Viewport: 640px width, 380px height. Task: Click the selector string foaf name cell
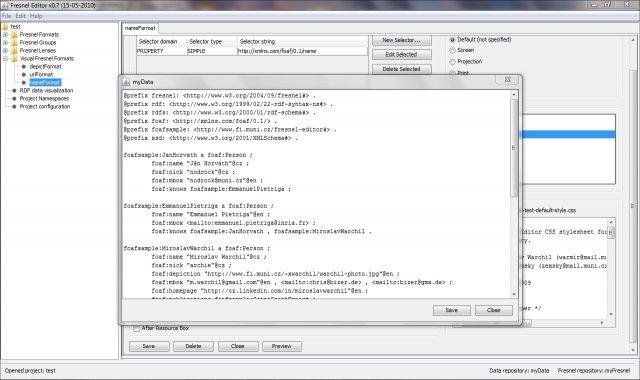pos(302,51)
